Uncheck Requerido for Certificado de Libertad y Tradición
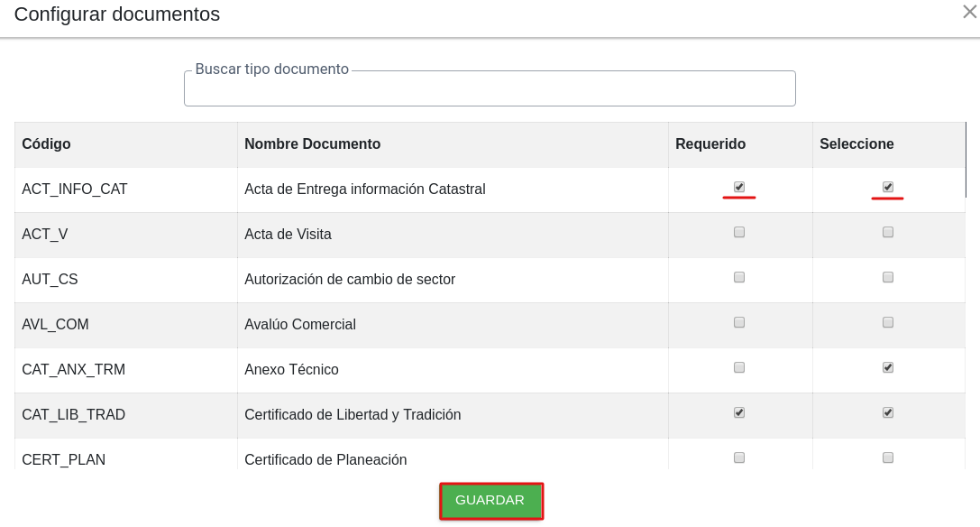Screen dimensions: 980x527 point(739,412)
